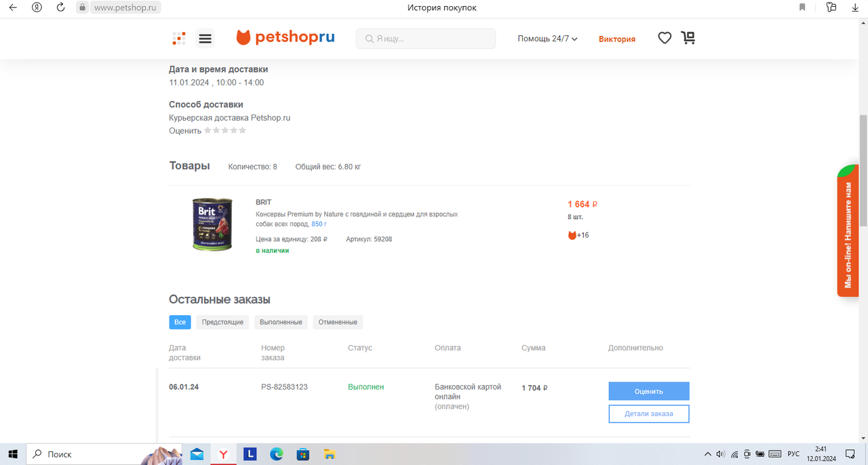Rate delivery with the fifth star

242,130
